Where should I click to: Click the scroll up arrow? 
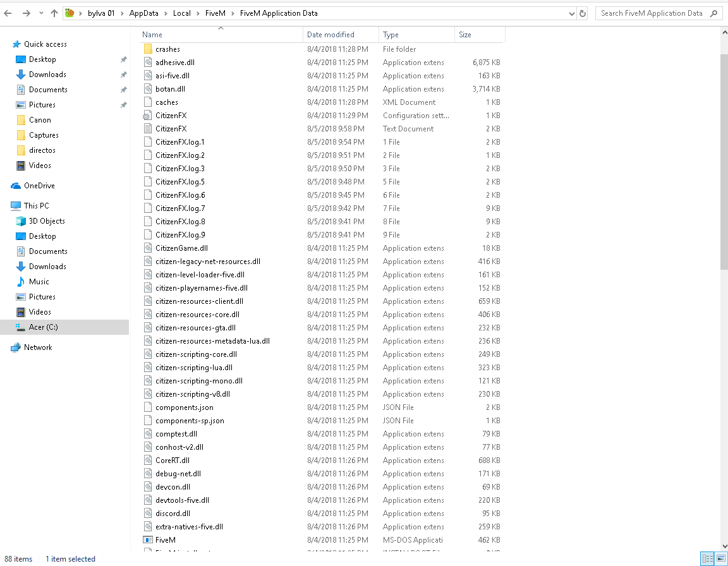click(724, 32)
